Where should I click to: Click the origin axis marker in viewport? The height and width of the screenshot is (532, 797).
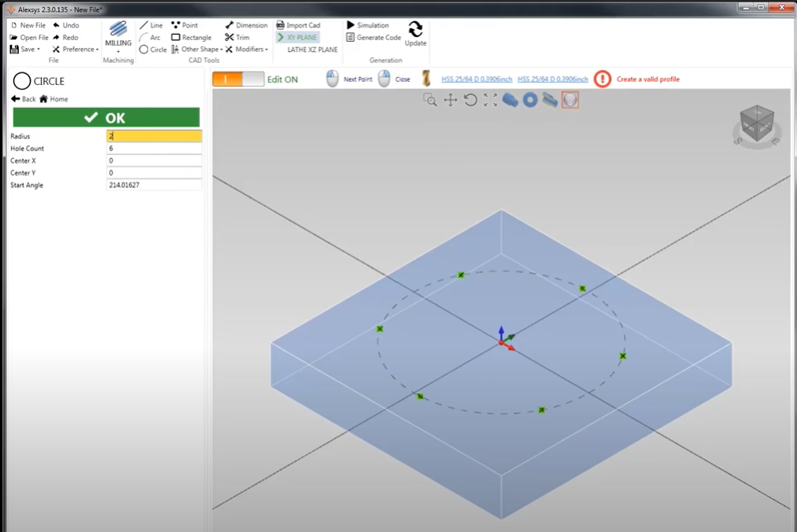(506, 339)
